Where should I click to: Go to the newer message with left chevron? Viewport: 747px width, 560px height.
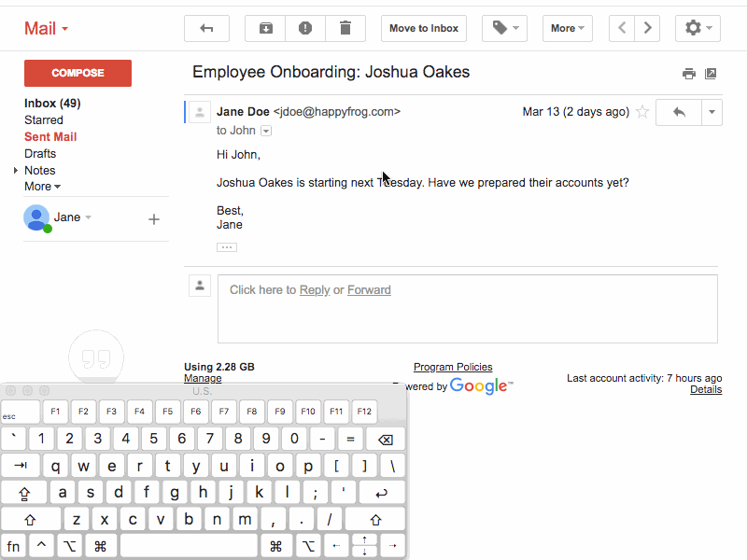pyautogui.click(x=622, y=28)
